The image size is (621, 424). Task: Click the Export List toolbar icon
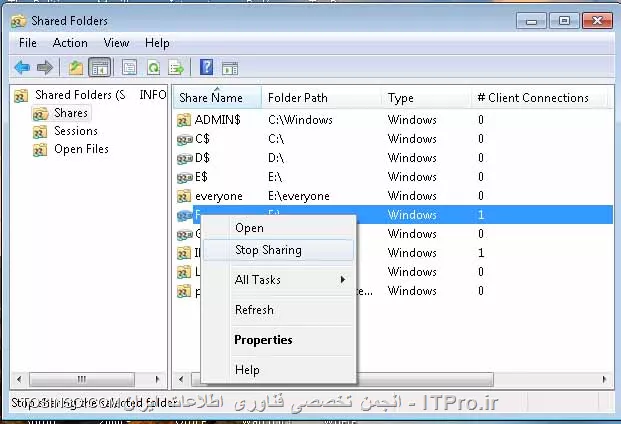[176, 68]
